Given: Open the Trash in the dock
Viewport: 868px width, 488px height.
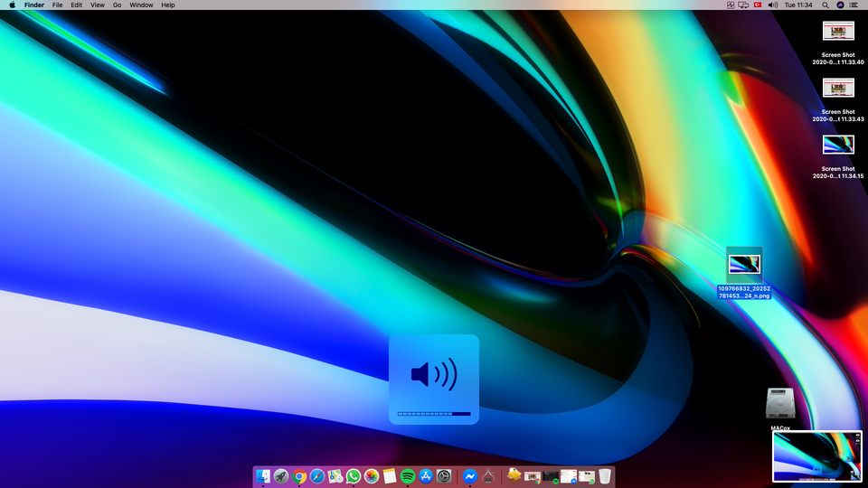Looking at the screenshot, I should pyautogui.click(x=605, y=476).
